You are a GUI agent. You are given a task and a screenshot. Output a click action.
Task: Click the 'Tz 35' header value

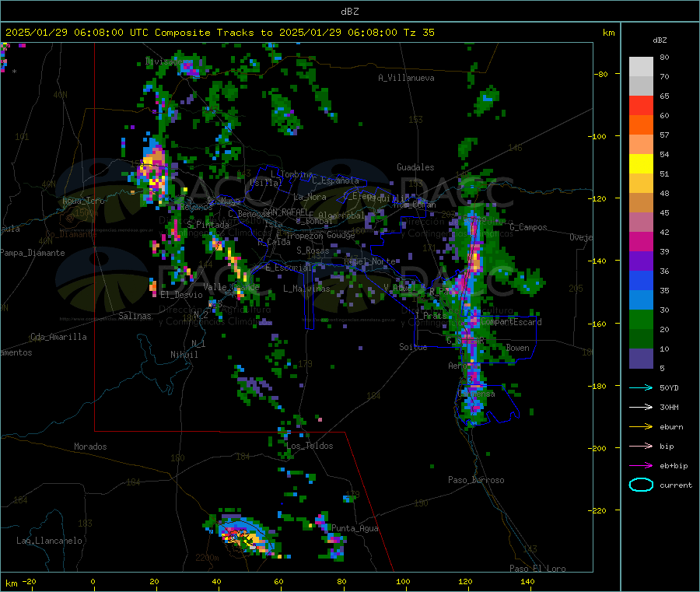(418, 33)
